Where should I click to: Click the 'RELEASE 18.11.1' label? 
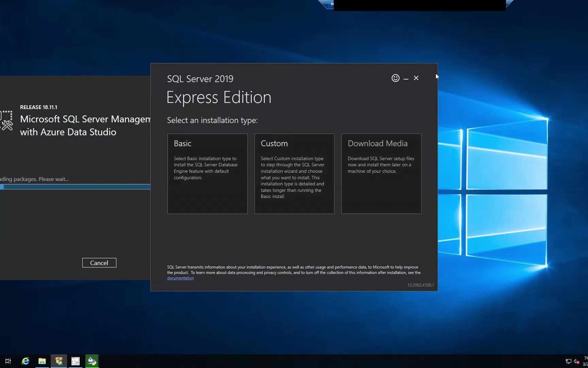pos(38,107)
